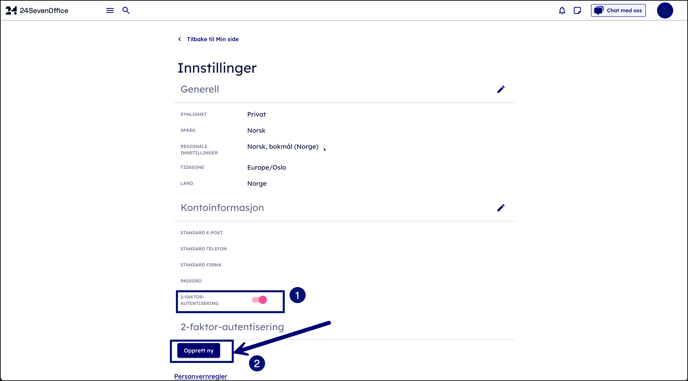Click the Norge country value
Screen dimensions: 688x381
(x=257, y=183)
